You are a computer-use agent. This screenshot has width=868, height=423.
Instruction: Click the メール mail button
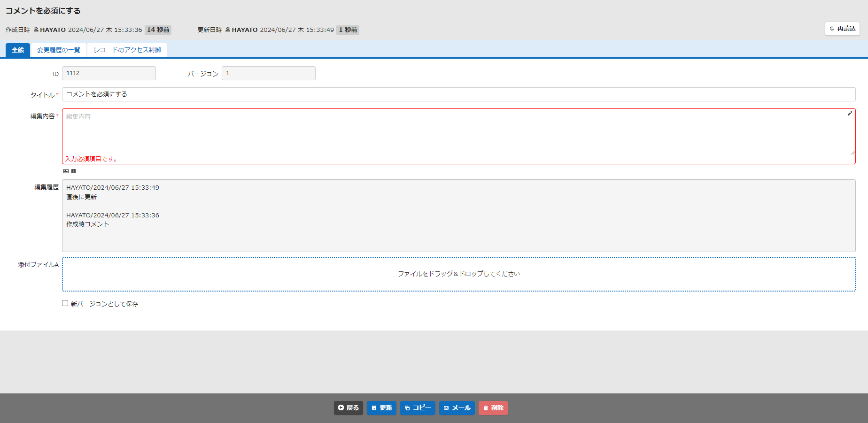pyautogui.click(x=457, y=408)
